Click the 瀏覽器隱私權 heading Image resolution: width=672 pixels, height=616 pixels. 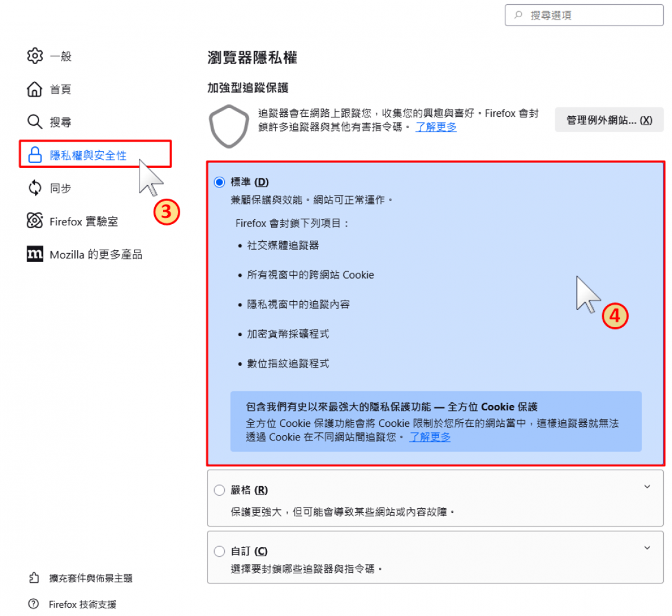(253, 58)
